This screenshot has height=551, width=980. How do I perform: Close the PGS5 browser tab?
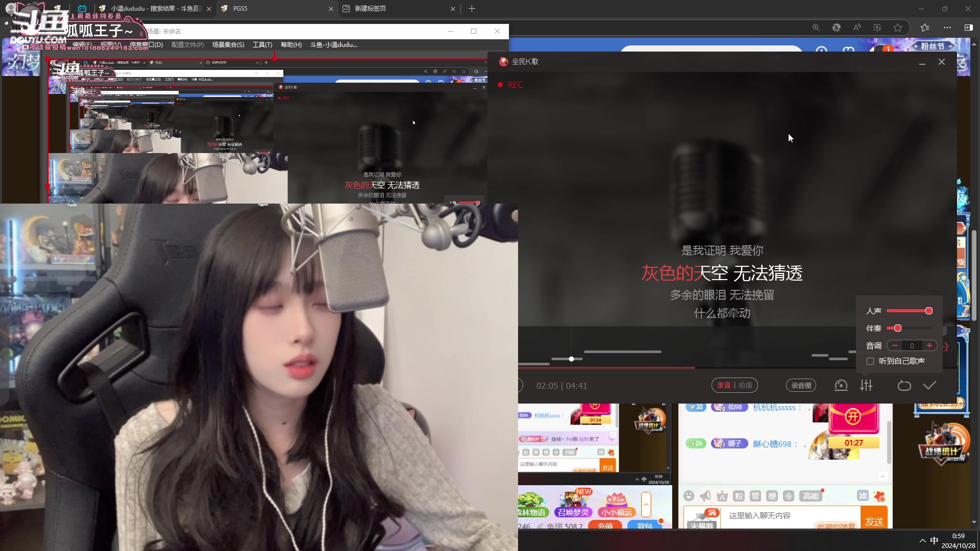tap(331, 9)
